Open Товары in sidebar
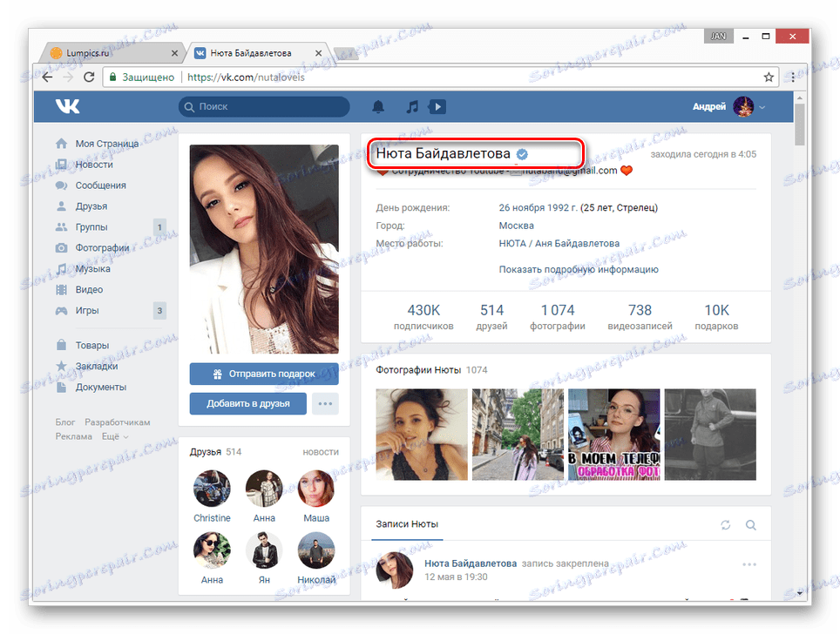This screenshot has height=634, width=840. [91, 346]
